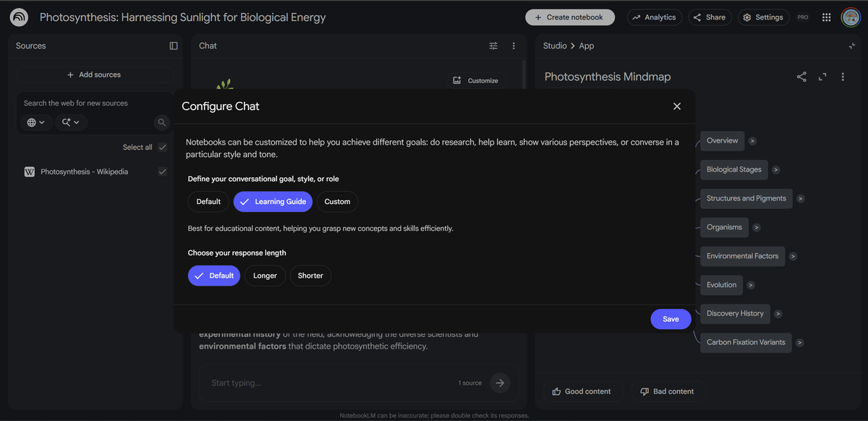Screen dimensions: 868x421
Task: Select Default response length
Action: tap(214, 276)
